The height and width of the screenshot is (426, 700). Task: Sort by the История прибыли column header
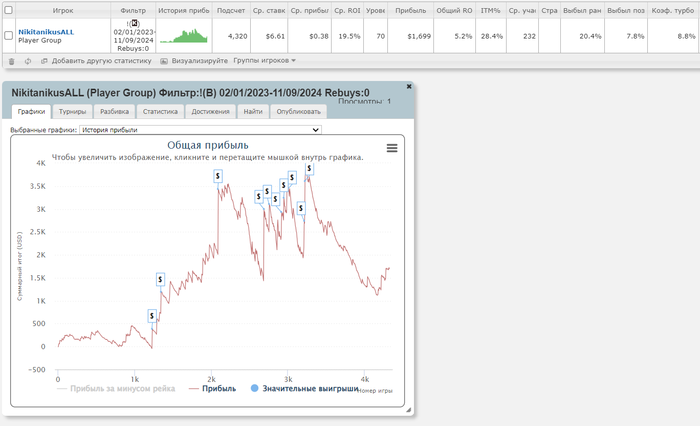[183, 10]
